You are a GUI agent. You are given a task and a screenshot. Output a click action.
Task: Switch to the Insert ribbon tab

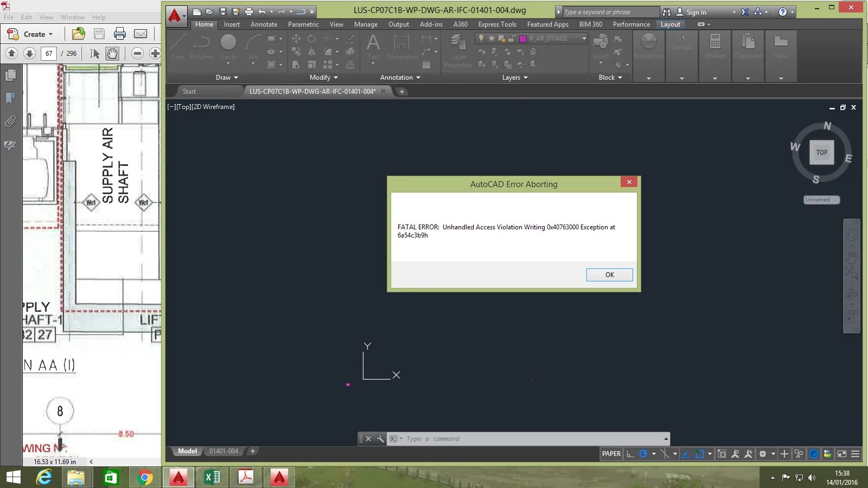232,24
